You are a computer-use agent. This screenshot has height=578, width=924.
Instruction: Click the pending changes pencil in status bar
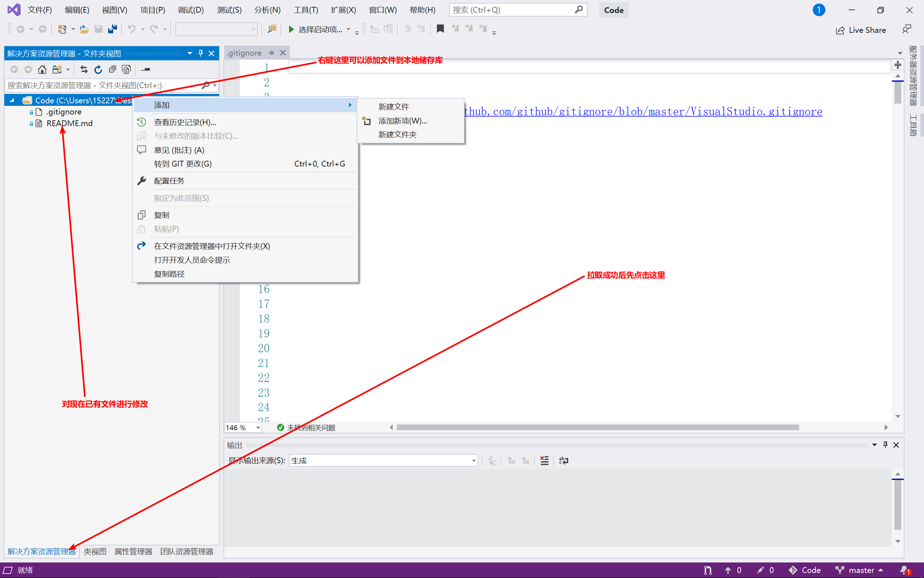click(760, 570)
